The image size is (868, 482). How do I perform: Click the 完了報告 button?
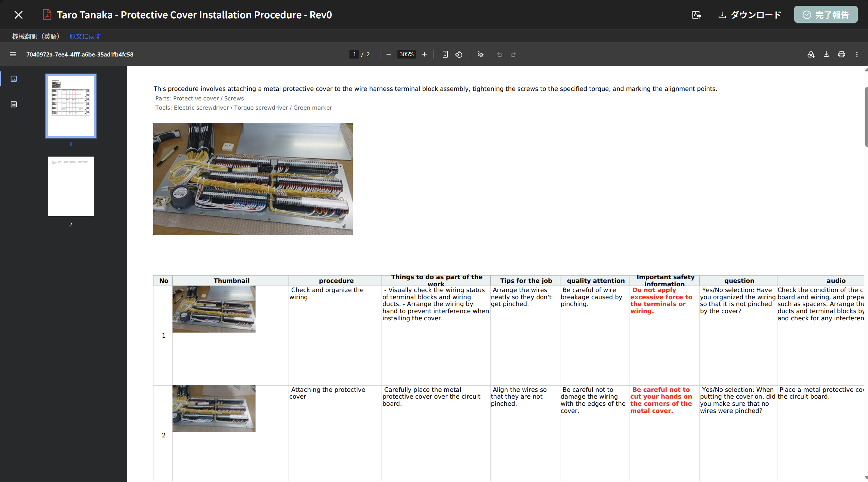pos(826,15)
